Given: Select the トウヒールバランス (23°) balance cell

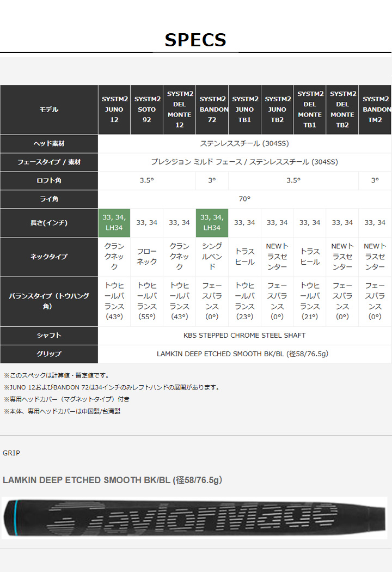Looking at the screenshot, I should [x=244, y=301].
